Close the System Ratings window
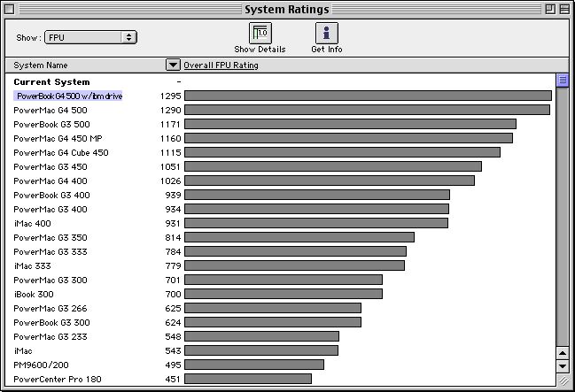The height and width of the screenshot is (392, 575). click(10, 9)
